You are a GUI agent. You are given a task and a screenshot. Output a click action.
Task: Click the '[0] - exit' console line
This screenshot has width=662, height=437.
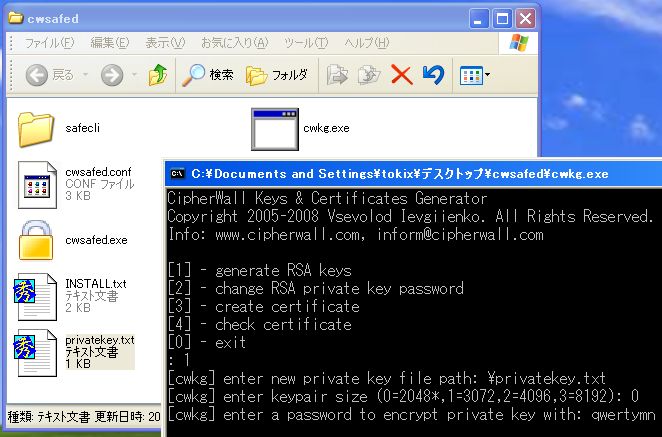click(206, 342)
